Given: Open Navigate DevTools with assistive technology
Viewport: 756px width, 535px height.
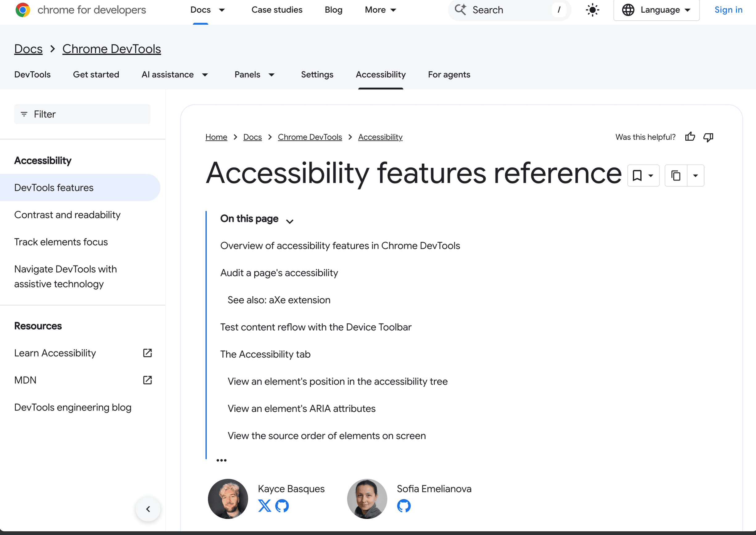Looking at the screenshot, I should pyautogui.click(x=66, y=277).
